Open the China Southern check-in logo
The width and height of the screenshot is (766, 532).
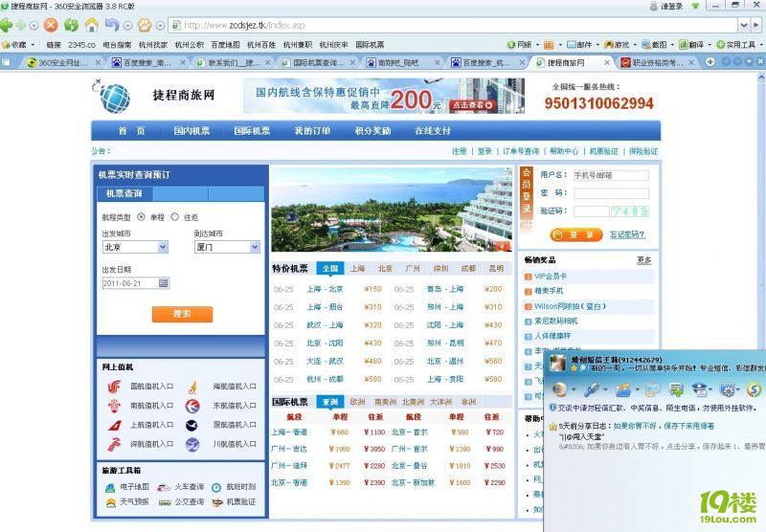(114, 406)
